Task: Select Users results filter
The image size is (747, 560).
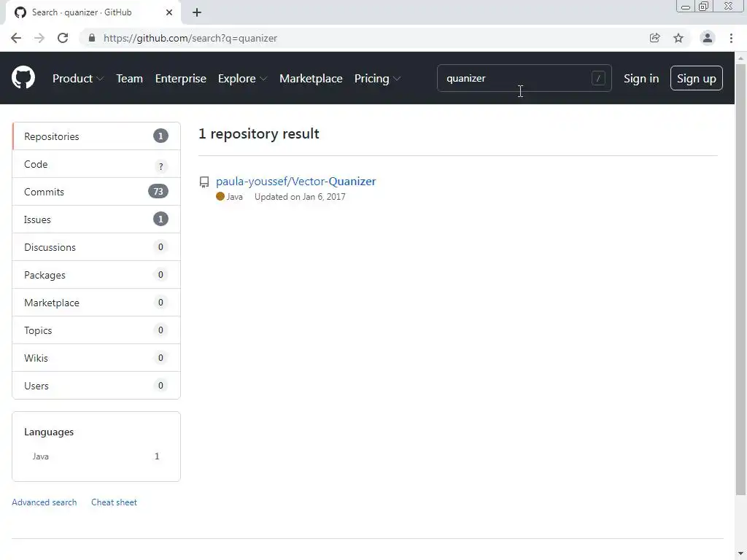Action: point(96,386)
